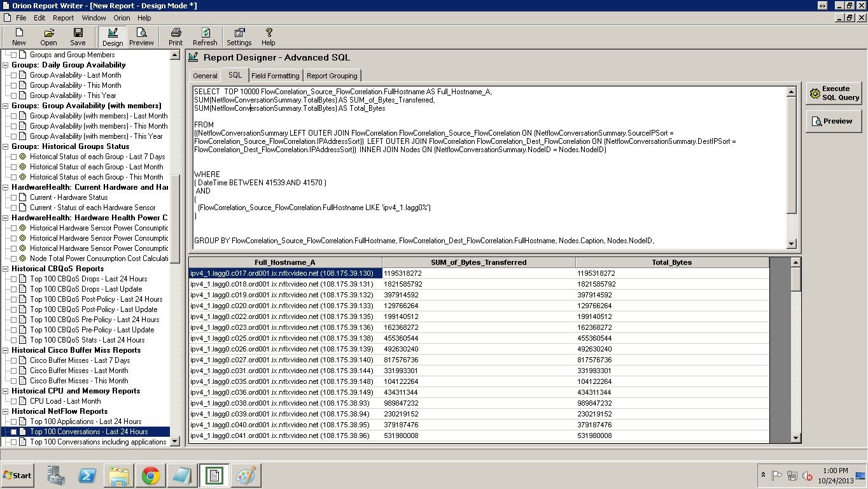Click the SQL editor scroll-down arrow

coord(792,244)
